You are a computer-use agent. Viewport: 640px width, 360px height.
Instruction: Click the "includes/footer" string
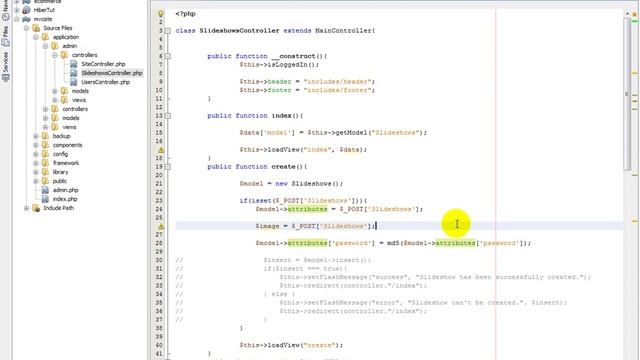[338, 90]
